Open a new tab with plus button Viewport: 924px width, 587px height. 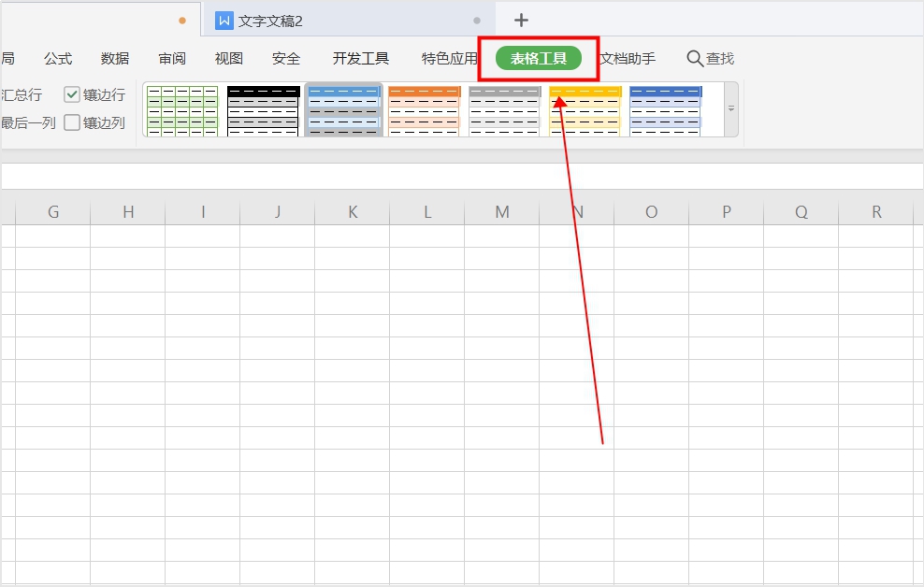[x=521, y=21]
